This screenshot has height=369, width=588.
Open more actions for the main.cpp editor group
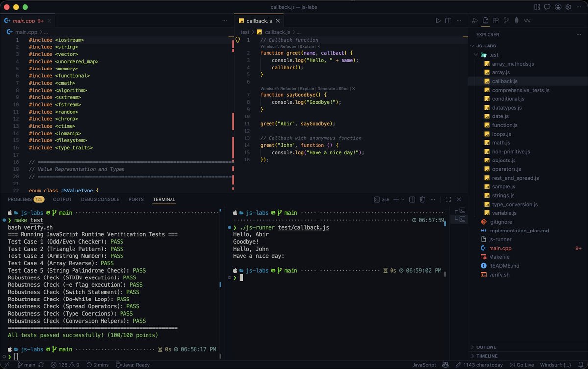pos(225,21)
